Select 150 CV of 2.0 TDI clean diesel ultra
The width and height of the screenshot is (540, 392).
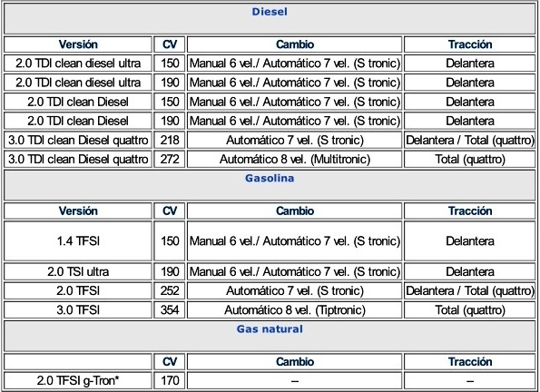click(170, 64)
